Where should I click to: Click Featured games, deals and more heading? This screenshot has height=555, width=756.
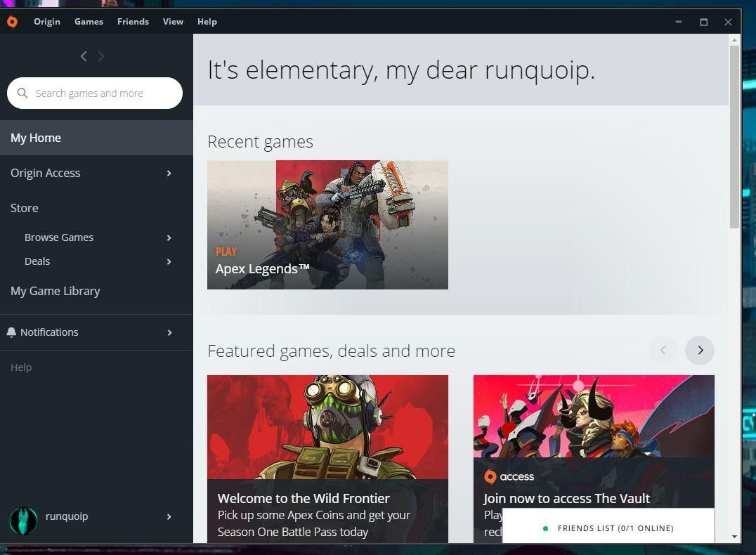[x=331, y=351]
